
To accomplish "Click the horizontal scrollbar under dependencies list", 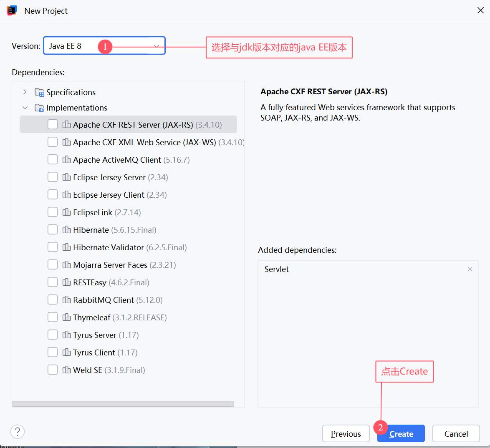I will click(123, 404).
